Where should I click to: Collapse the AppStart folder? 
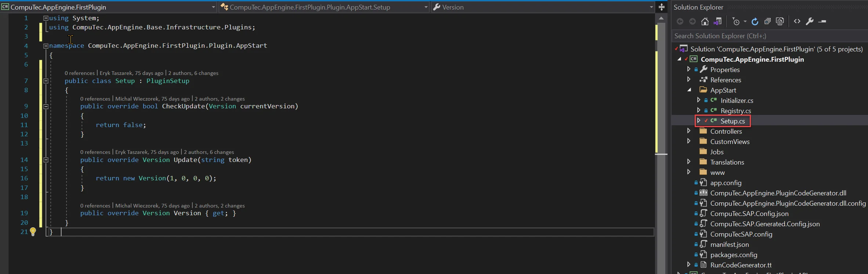click(x=689, y=90)
